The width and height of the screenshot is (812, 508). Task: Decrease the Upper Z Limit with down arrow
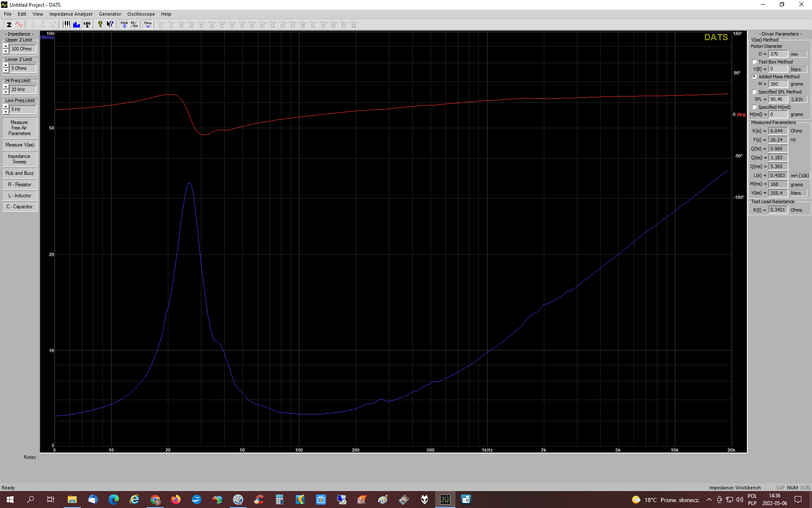6,51
